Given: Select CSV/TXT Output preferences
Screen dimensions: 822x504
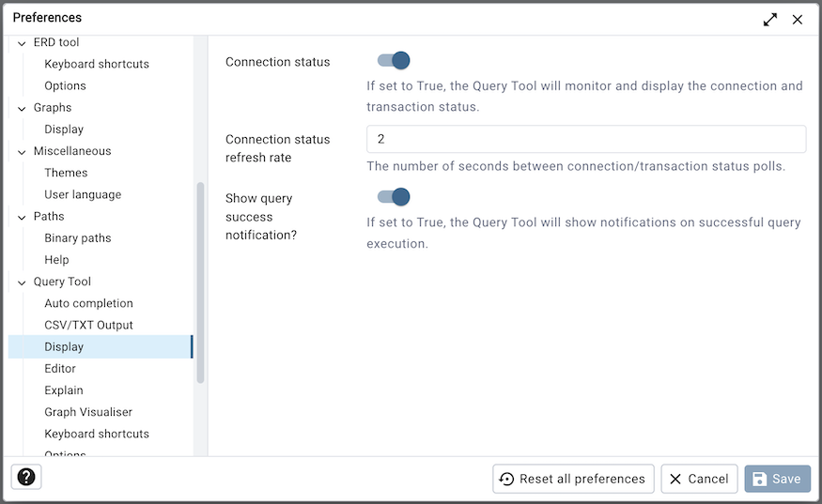Looking at the screenshot, I should (88, 325).
